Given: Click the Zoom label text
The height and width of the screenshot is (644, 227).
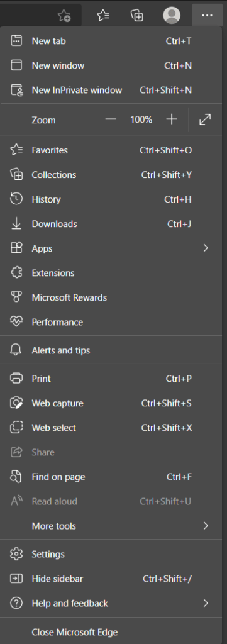Looking at the screenshot, I should (43, 120).
